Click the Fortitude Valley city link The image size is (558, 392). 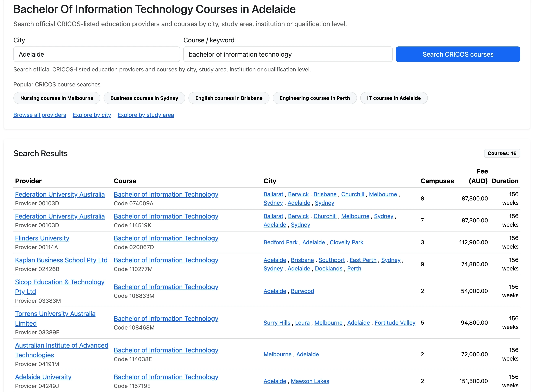(395, 323)
